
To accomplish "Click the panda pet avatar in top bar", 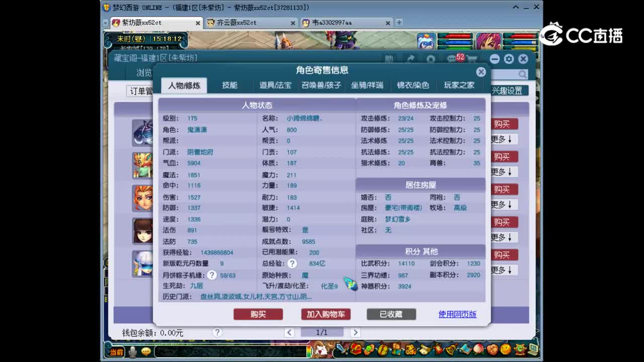I will (426, 42).
